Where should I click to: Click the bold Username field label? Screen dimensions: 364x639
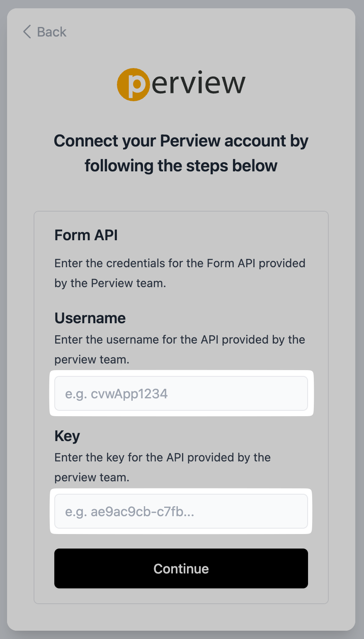90,318
